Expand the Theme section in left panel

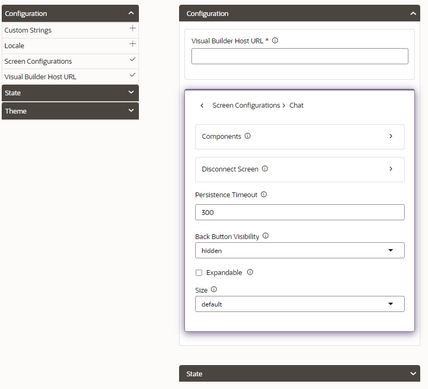point(70,111)
